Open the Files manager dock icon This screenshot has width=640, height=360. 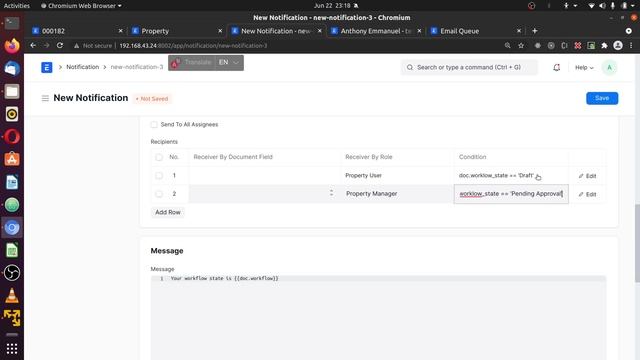12,91
